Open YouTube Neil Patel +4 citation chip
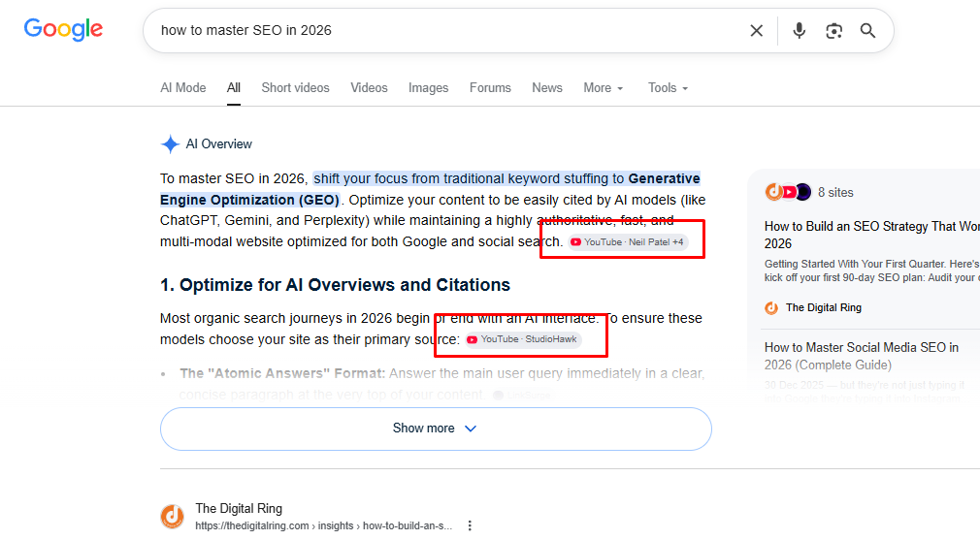Viewport: 980px width, 540px height. (628, 242)
